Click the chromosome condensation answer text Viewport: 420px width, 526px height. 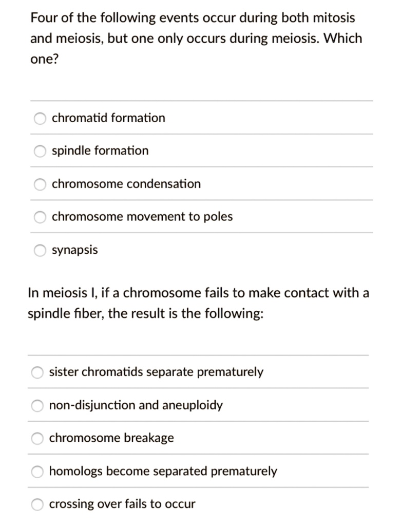pos(126,184)
